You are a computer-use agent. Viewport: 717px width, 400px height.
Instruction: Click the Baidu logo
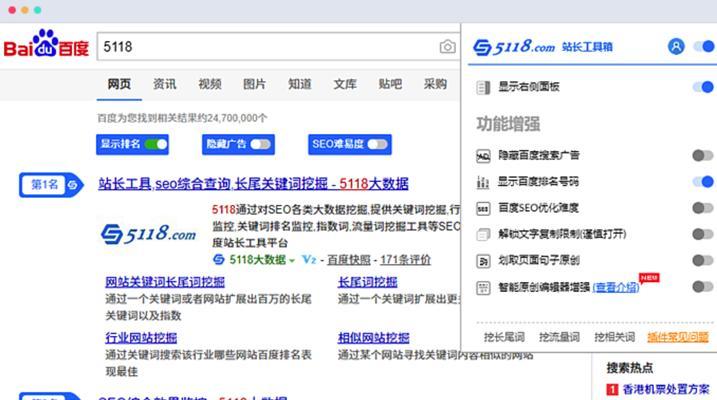point(46,44)
